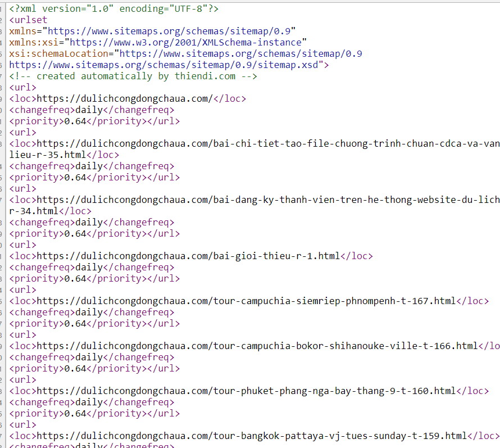Click the priority line below the phuket tour
This screenshot has height=448, width=500.
click(x=94, y=413)
